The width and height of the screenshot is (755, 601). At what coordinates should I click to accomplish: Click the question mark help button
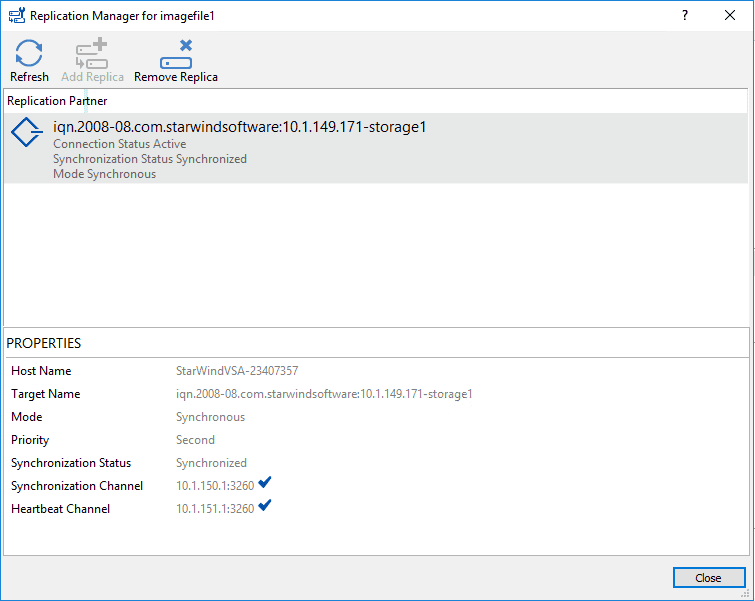685,16
